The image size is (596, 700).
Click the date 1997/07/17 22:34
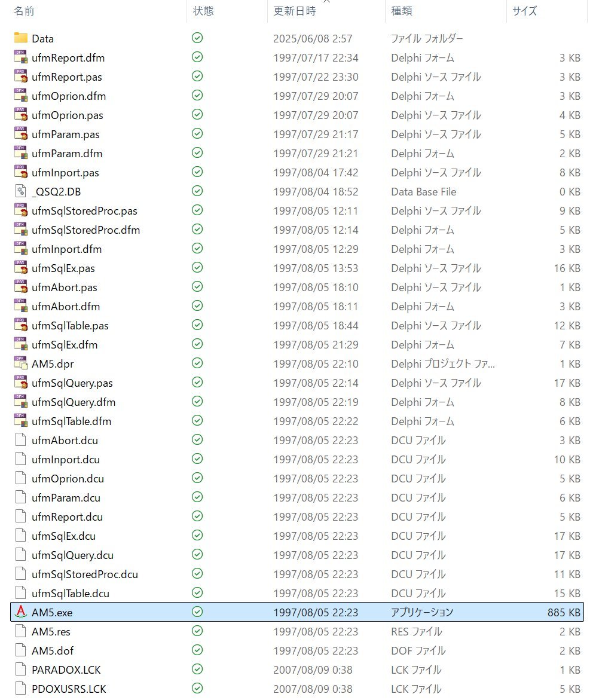coord(316,58)
